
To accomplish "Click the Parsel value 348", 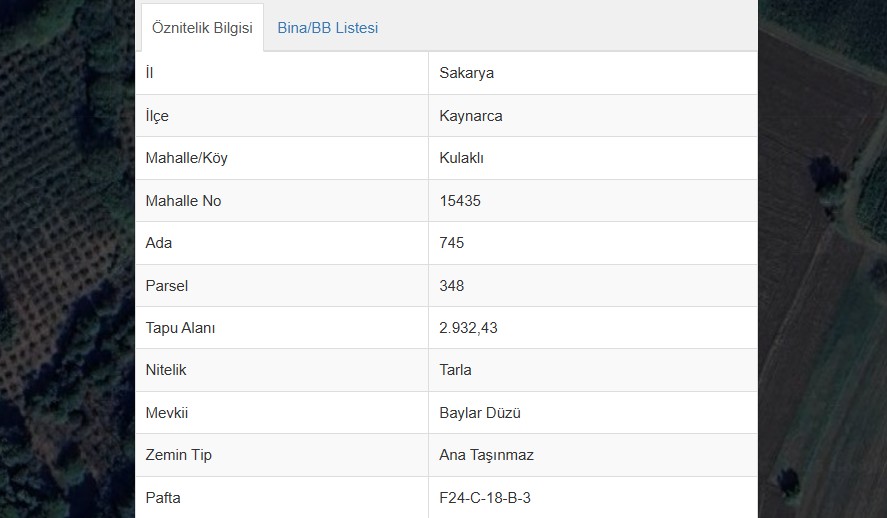I will (x=451, y=286).
